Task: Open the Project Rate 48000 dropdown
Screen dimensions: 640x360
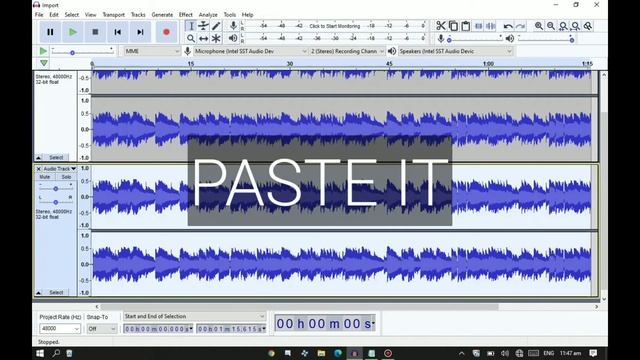Action: pyautogui.click(x=60, y=329)
